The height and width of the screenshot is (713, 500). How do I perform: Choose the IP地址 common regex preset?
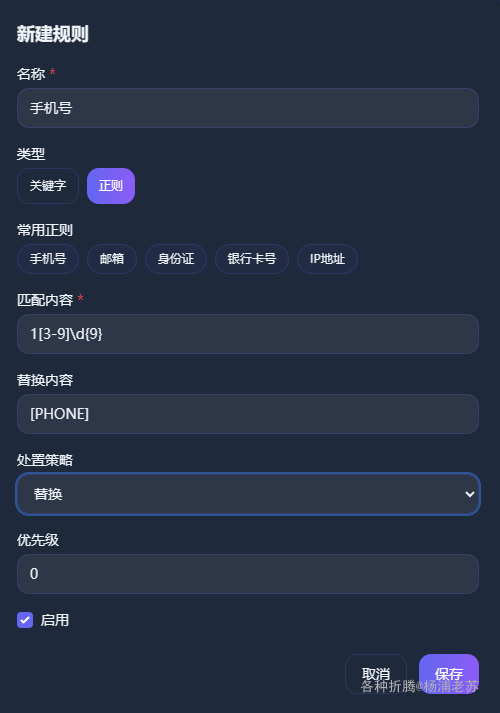327,259
